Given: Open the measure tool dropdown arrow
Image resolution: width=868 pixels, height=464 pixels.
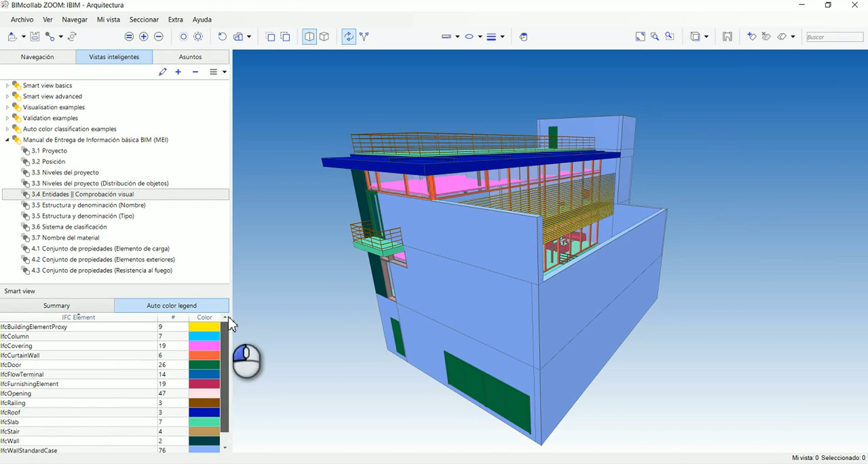Looking at the screenshot, I should tap(458, 37).
